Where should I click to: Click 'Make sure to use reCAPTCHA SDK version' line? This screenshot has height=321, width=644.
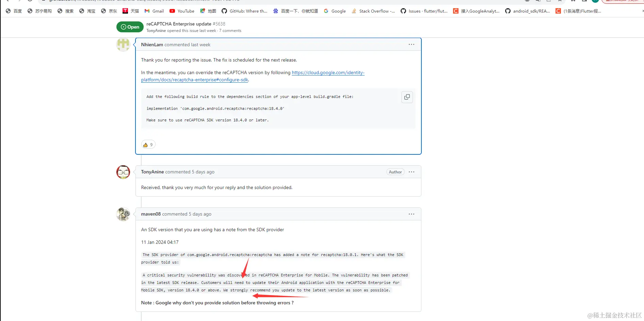(x=208, y=120)
